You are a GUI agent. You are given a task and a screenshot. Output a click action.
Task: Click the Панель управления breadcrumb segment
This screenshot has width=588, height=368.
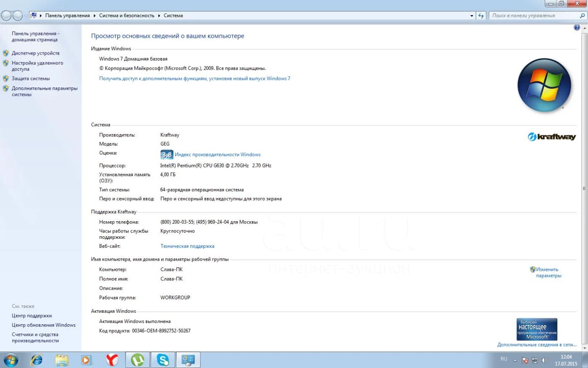click(x=67, y=16)
